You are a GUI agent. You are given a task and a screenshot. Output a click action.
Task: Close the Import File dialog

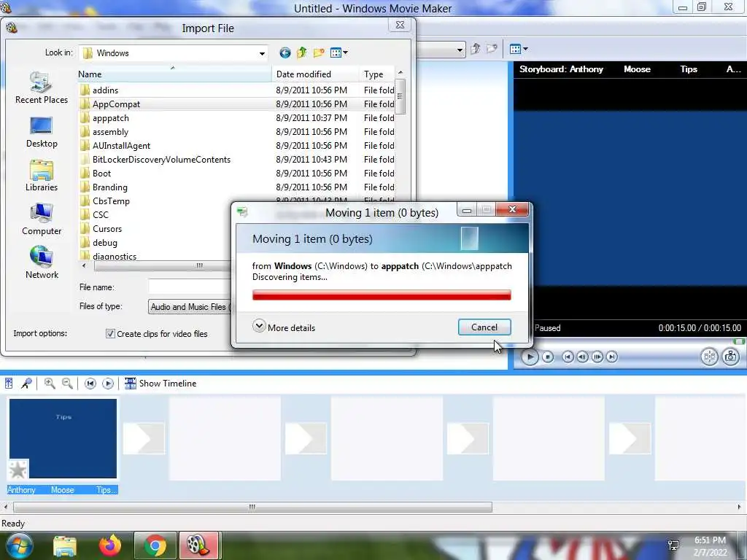(400, 26)
